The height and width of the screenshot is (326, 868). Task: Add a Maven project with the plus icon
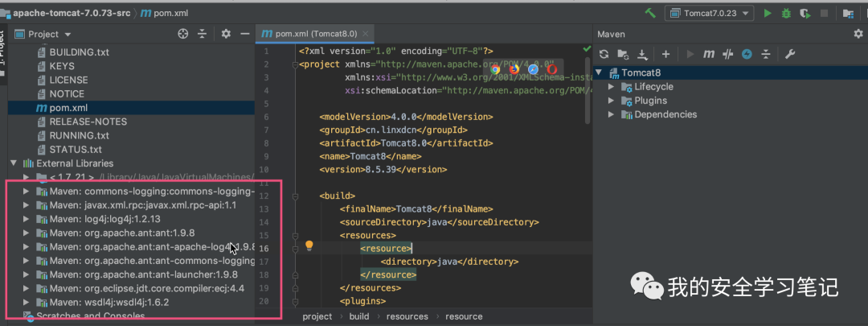tap(666, 54)
